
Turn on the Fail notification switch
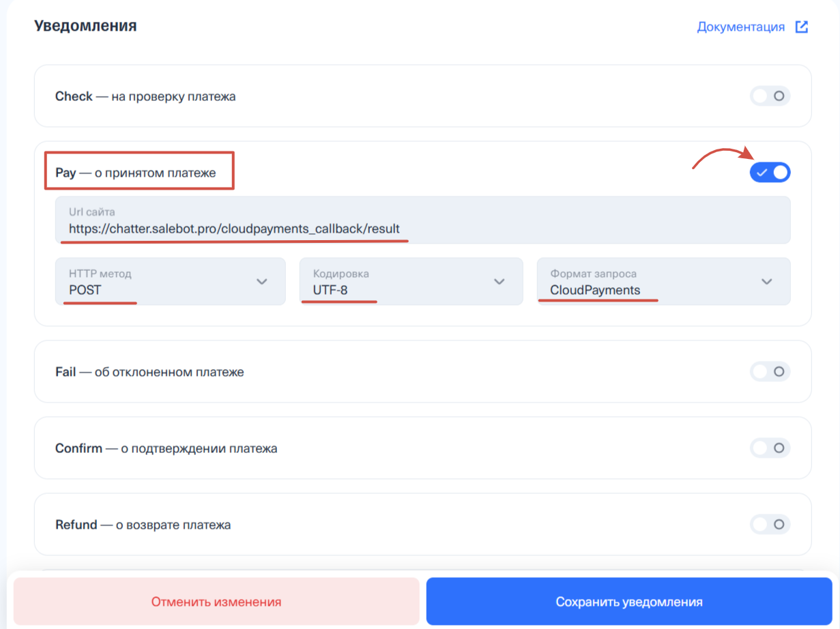point(770,372)
